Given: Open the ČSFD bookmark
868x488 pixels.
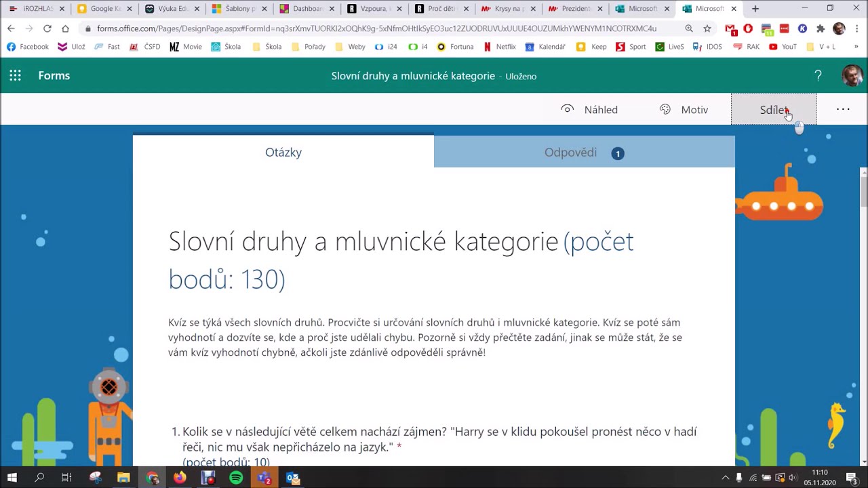Looking at the screenshot, I should (144, 47).
